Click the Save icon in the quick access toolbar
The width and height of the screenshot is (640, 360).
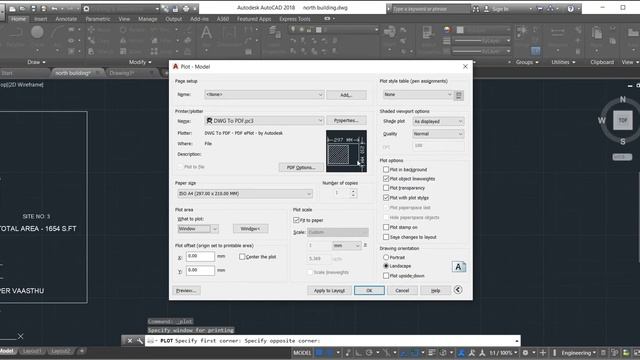pos(33,9)
